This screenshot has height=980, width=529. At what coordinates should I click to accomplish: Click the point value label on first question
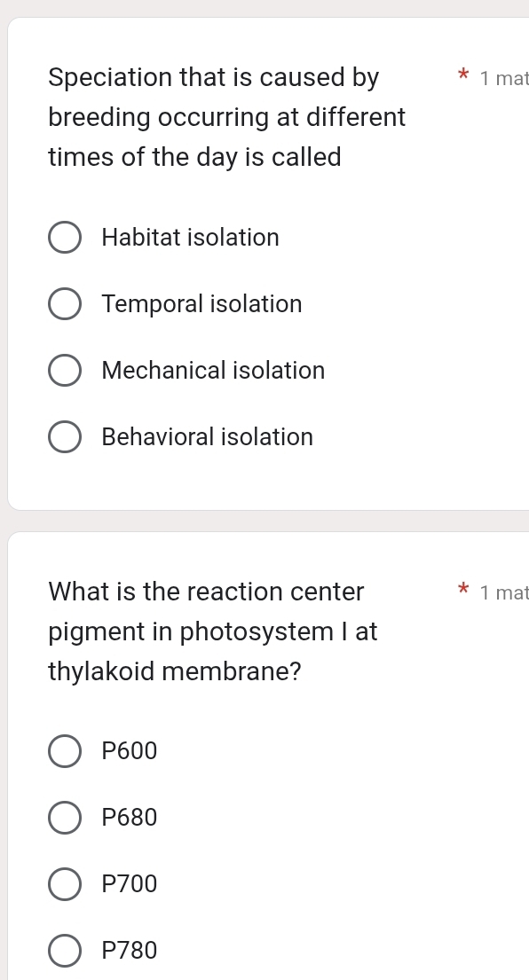coord(503,78)
